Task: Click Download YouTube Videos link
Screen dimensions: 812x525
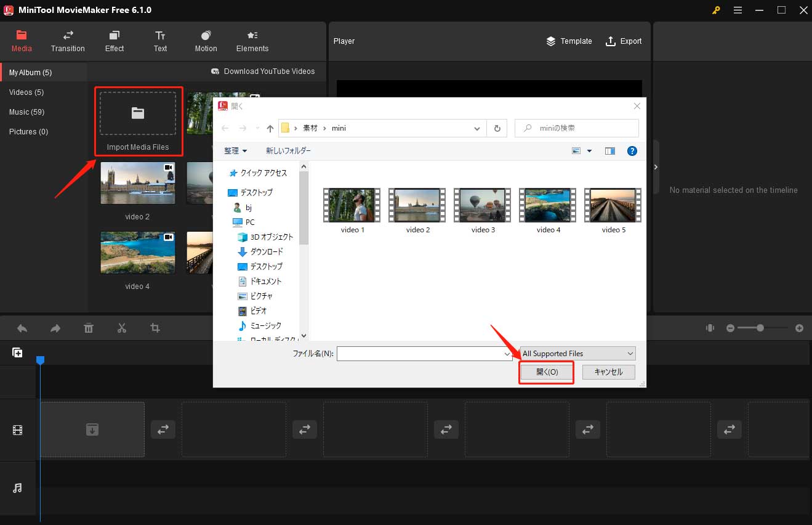Action: [263, 71]
